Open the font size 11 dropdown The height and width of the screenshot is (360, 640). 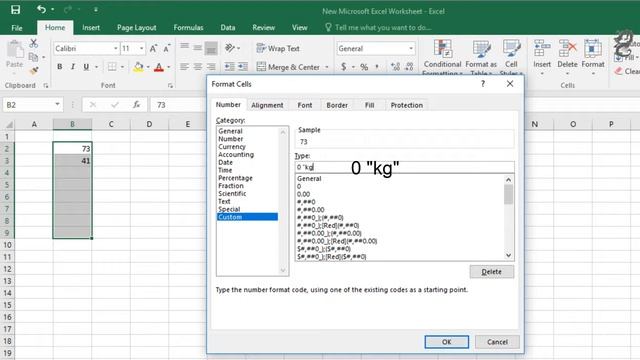point(141,49)
